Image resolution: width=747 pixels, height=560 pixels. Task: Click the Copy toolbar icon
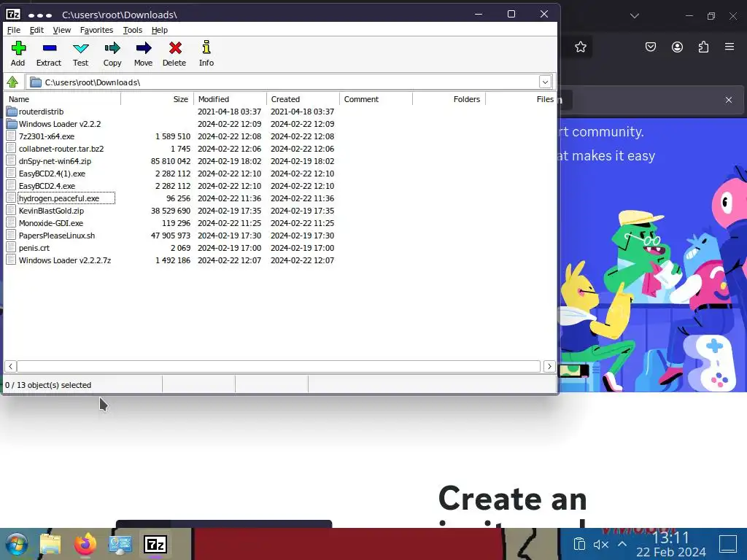[x=112, y=48]
